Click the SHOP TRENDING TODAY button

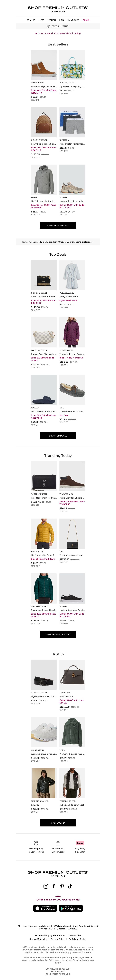(x=58, y=634)
